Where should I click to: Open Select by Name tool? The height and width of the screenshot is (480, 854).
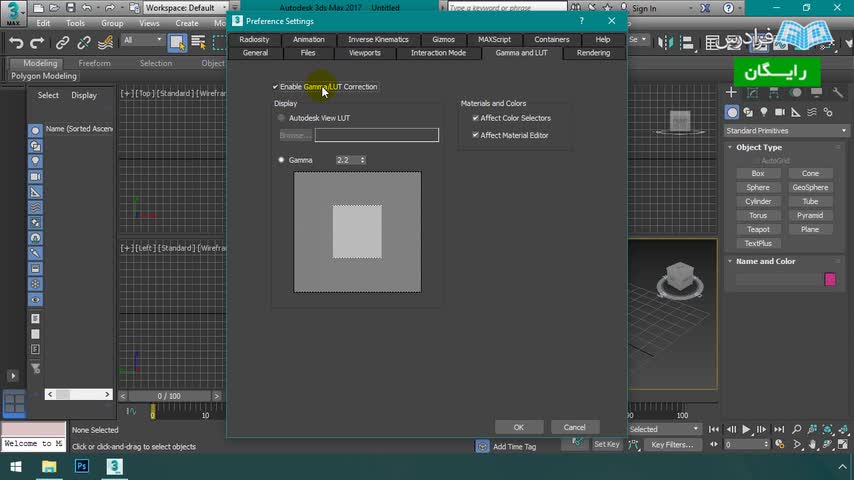(x=198, y=42)
